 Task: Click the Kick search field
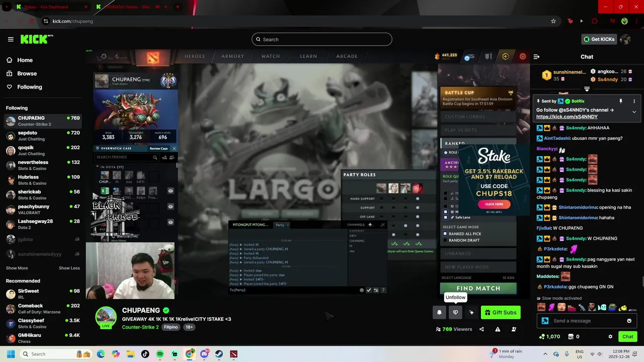click(x=322, y=39)
